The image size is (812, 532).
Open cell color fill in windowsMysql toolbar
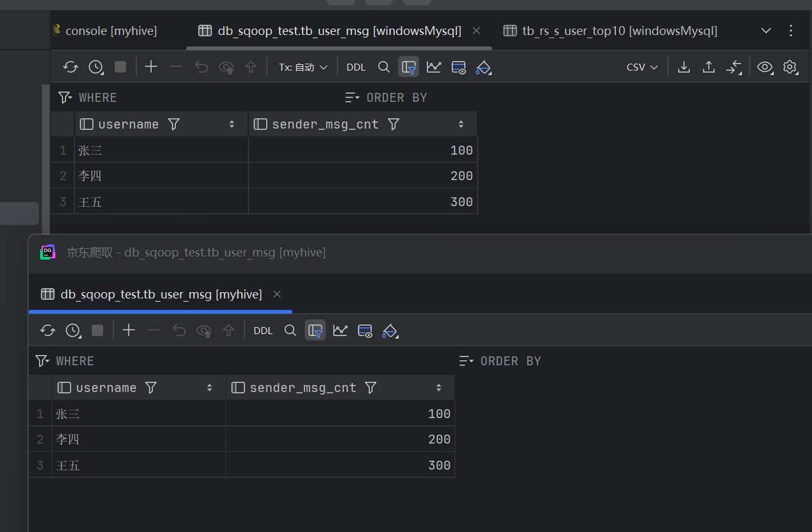(x=483, y=67)
